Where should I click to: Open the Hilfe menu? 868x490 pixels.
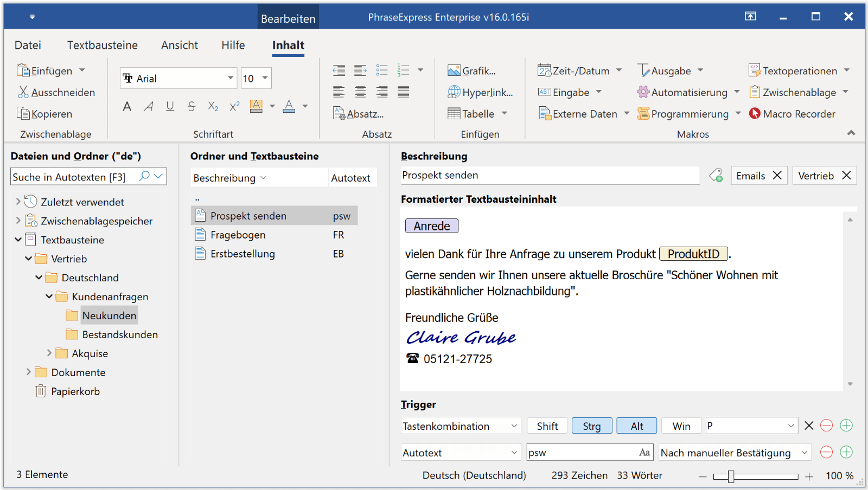tap(233, 45)
